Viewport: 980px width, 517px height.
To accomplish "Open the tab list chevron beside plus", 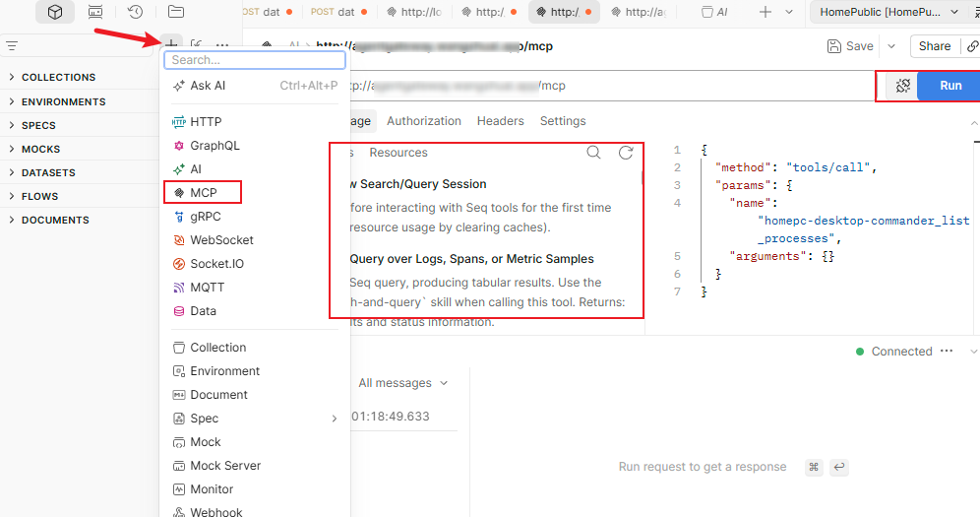I will 789,12.
